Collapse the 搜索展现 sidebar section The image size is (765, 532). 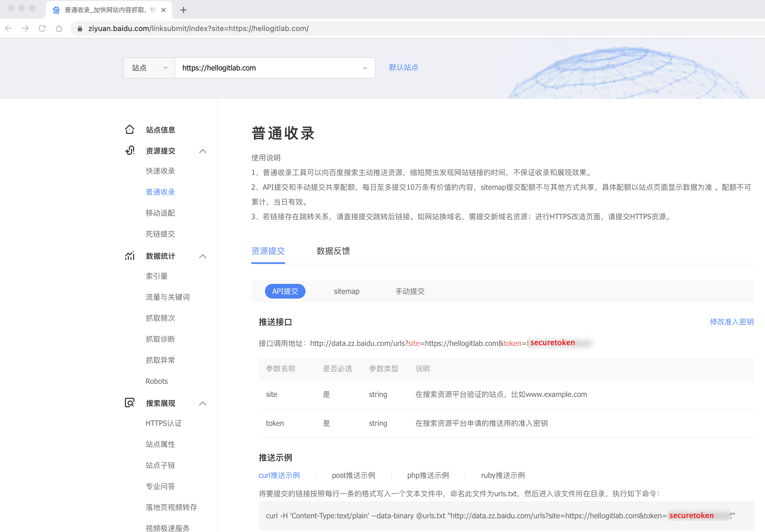tap(203, 403)
